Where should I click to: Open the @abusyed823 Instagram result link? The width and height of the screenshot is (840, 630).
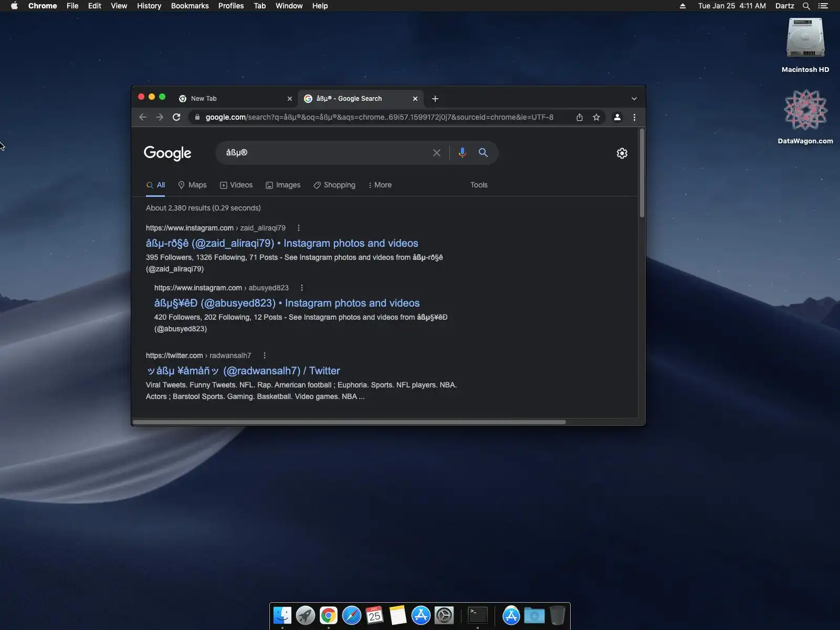pyautogui.click(x=287, y=303)
